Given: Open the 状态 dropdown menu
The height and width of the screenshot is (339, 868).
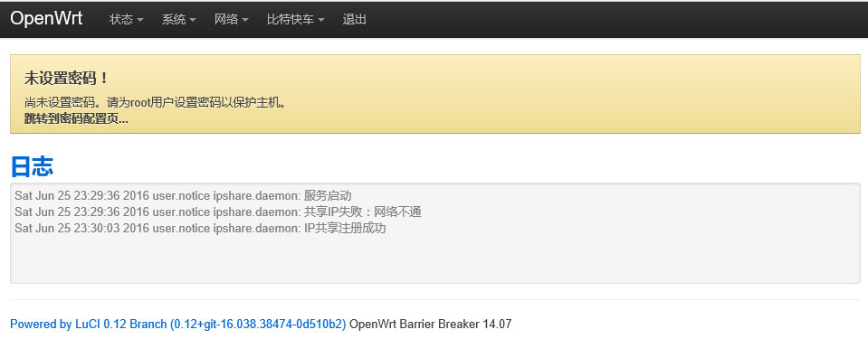Looking at the screenshot, I should [127, 19].
